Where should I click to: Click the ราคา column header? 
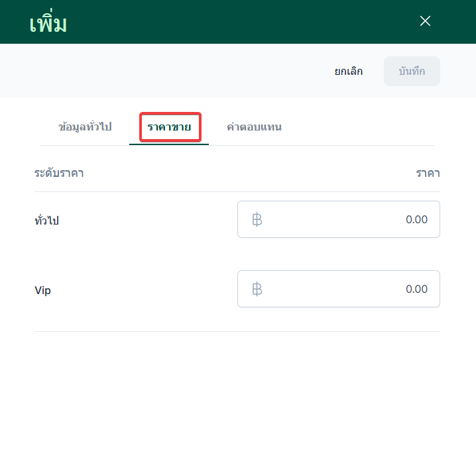coord(428,174)
